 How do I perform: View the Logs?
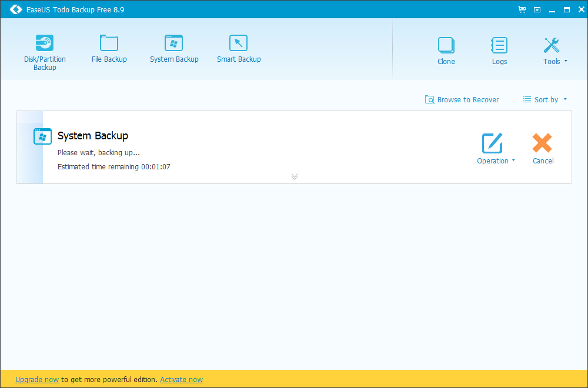click(x=499, y=51)
